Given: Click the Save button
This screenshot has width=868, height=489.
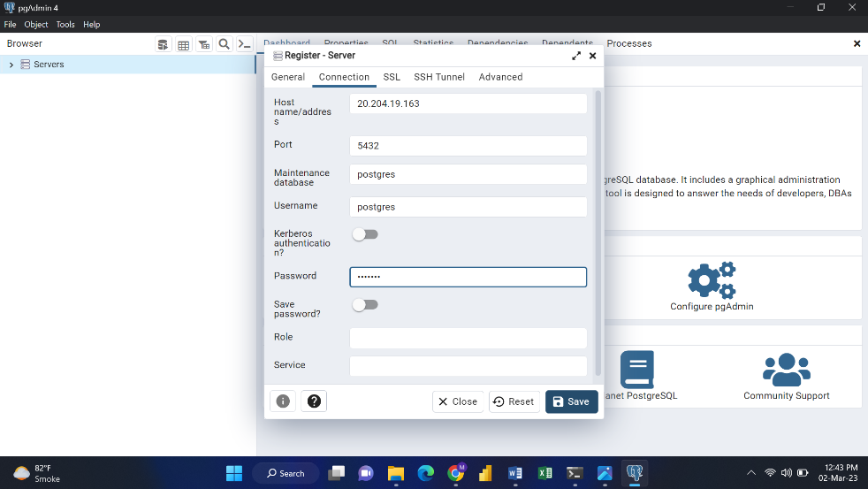Looking at the screenshot, I should point(571,401).
